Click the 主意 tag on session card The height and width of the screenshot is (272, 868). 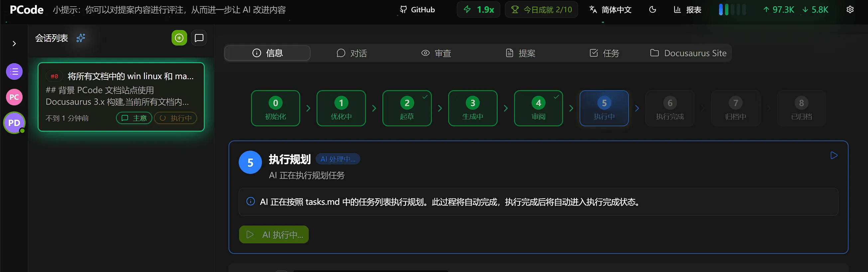(x=134, y=118)
